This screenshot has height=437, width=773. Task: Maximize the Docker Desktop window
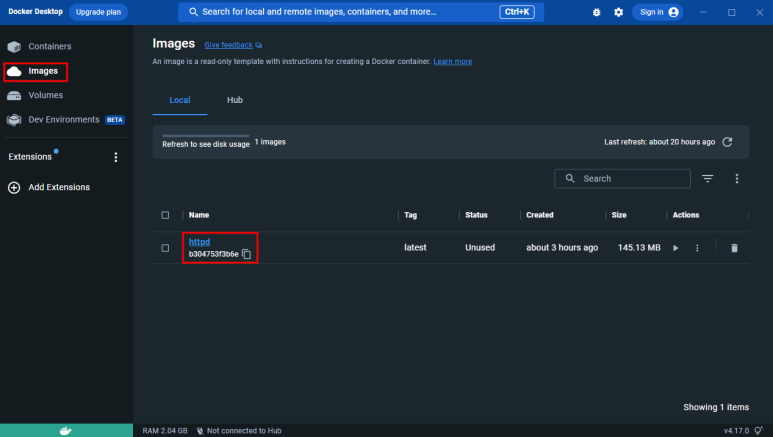pyautogui.click(x=732, y=12)
